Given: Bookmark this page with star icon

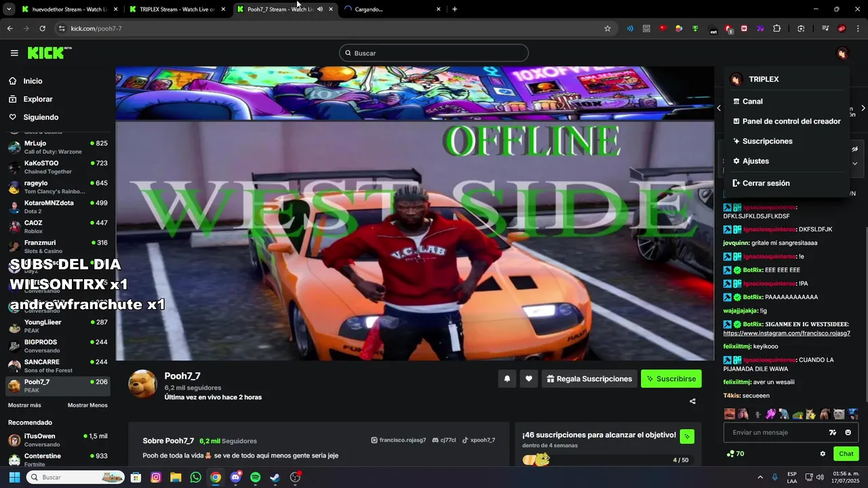Looking at the screenshot, I should point(608,28).
